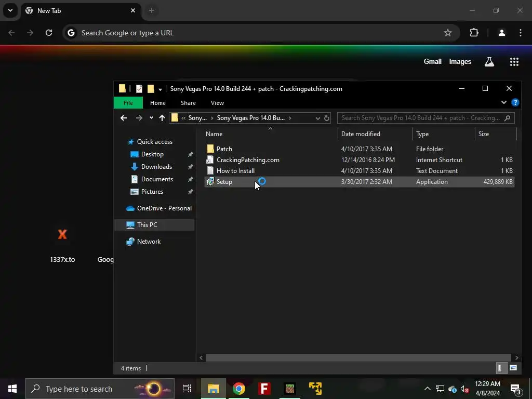Screen dimensions: 532x399
Task: Open Chrome tab search dropdown
Action: [x=10, y=10]
